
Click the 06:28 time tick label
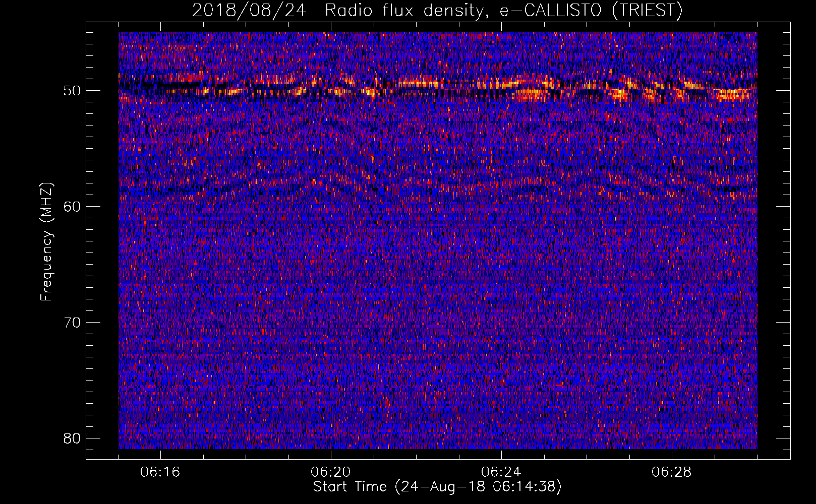click(x=672, y=472)
